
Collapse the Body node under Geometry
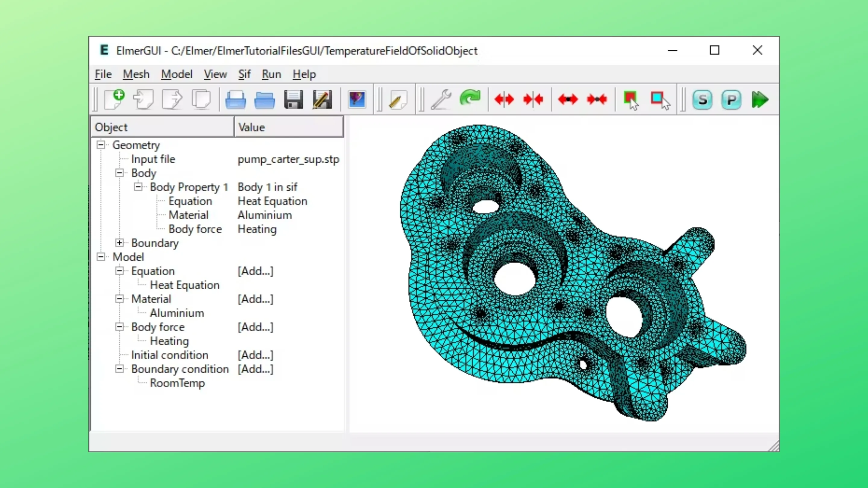point(120,173)
